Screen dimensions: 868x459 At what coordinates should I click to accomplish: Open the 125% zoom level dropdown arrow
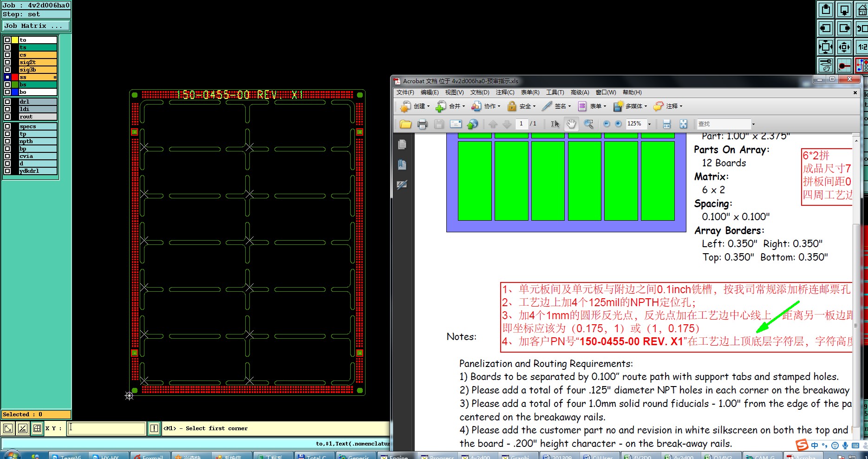649,124
